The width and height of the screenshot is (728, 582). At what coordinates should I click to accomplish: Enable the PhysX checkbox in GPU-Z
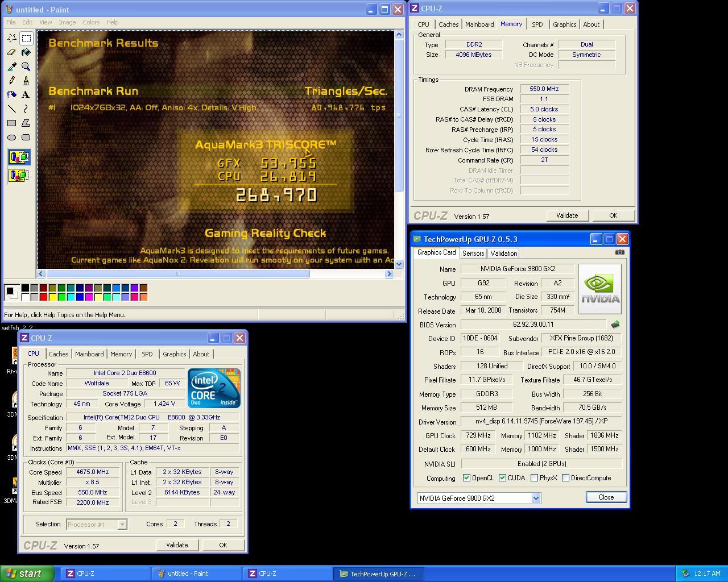click(x=534, y=478)
